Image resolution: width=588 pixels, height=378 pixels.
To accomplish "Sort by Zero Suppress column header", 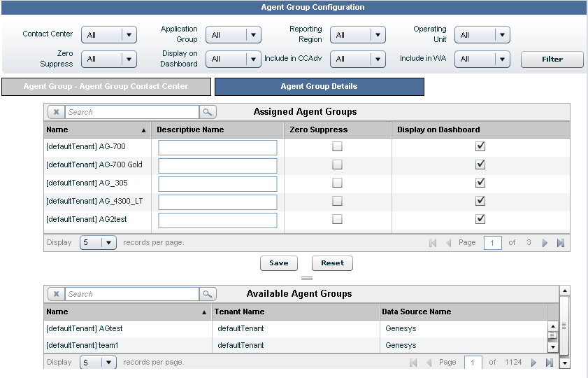I will coord(338,130).
